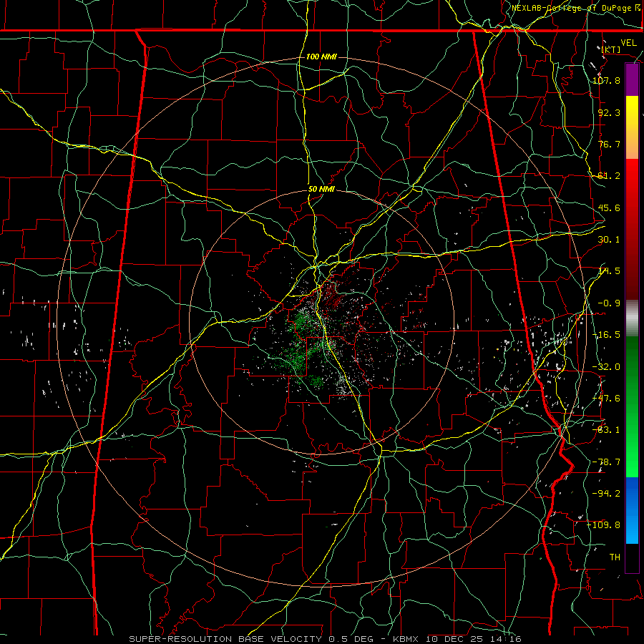This screenshot has height=644, width=644.
Task: Click the 92.3 value on velocity scale
Action: coord(609,112)
